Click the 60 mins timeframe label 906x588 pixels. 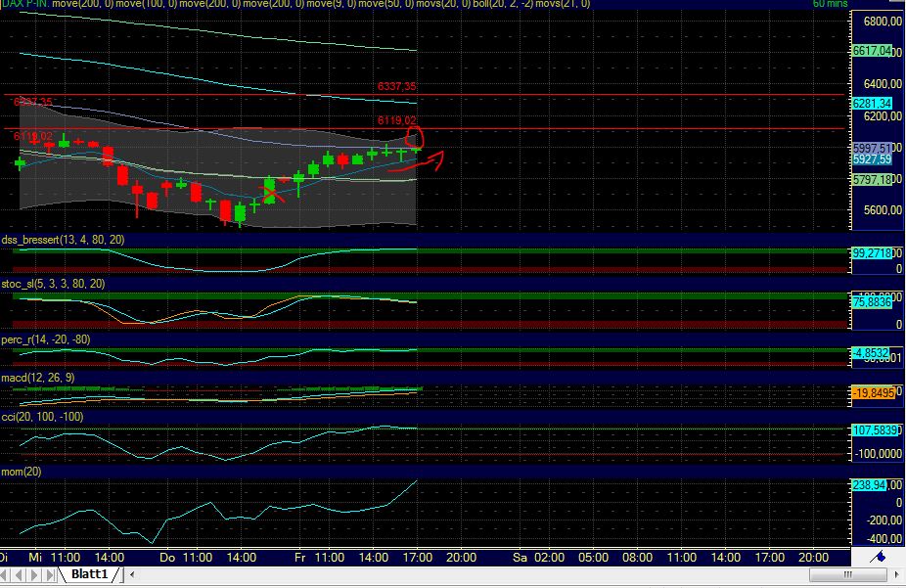831,4
